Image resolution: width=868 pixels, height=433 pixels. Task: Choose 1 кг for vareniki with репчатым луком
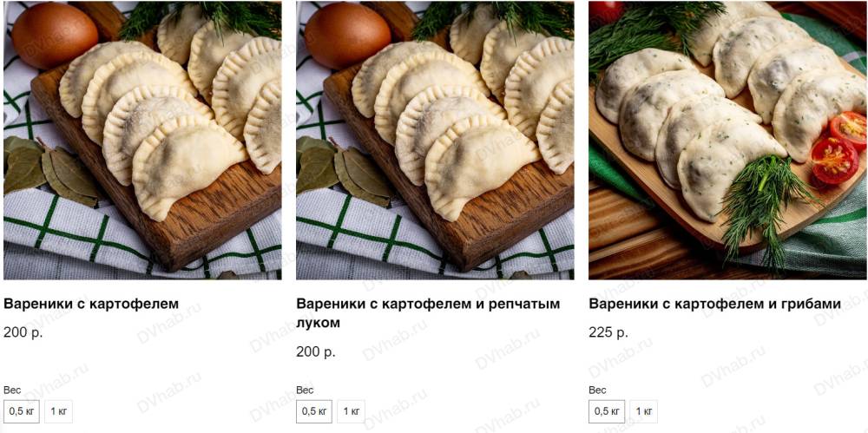point(351,411)
